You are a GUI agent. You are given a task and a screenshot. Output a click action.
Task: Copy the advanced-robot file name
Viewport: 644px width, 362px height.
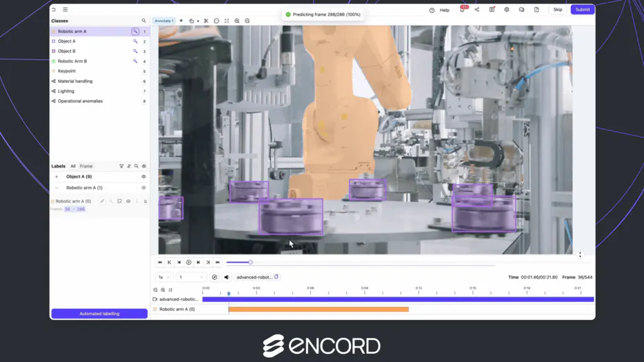(x=276, y=276)
